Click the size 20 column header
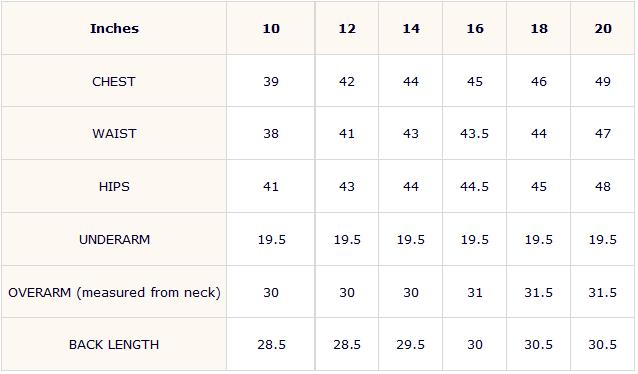 603,28
